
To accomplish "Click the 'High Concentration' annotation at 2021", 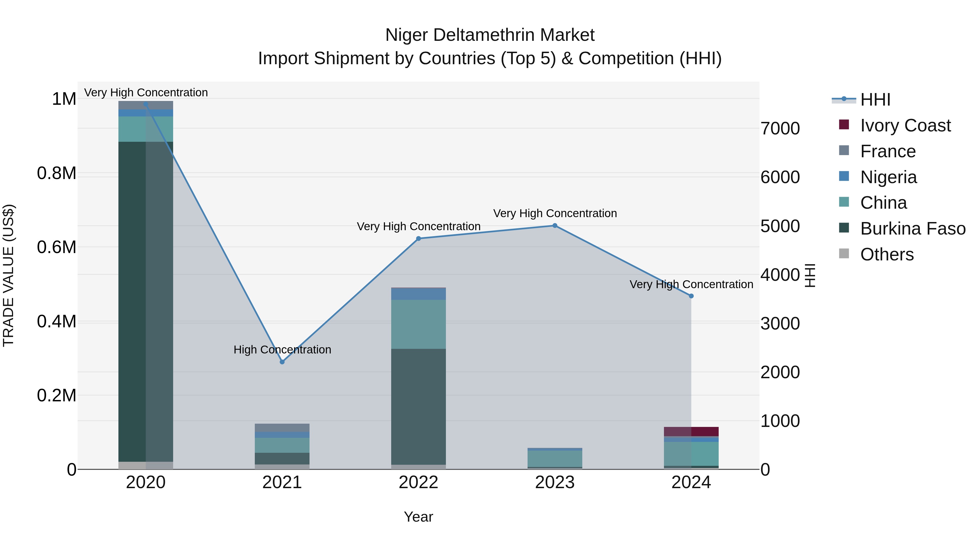I will tap(282, 349).
